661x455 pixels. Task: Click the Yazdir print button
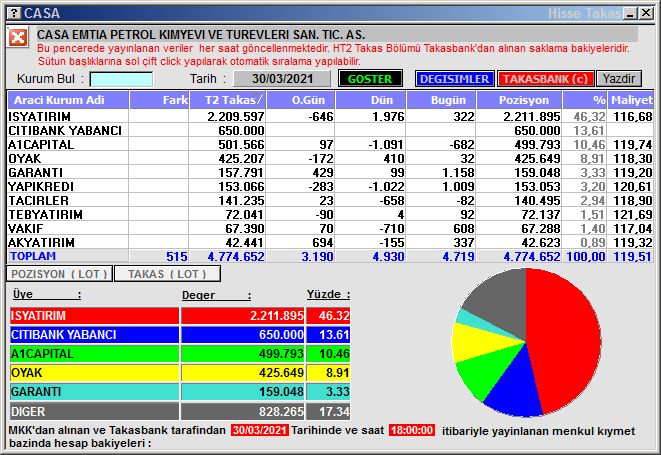point(619,79)
